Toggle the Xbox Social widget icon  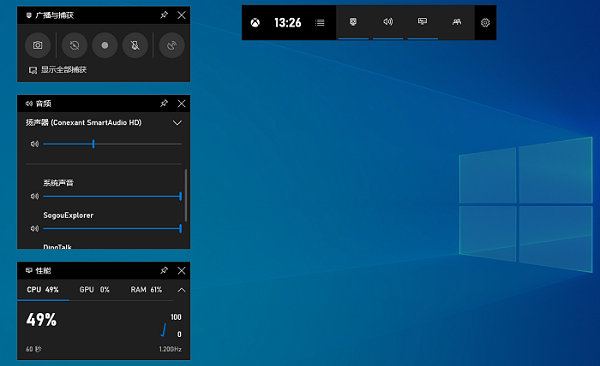click(x=457, y=22)
